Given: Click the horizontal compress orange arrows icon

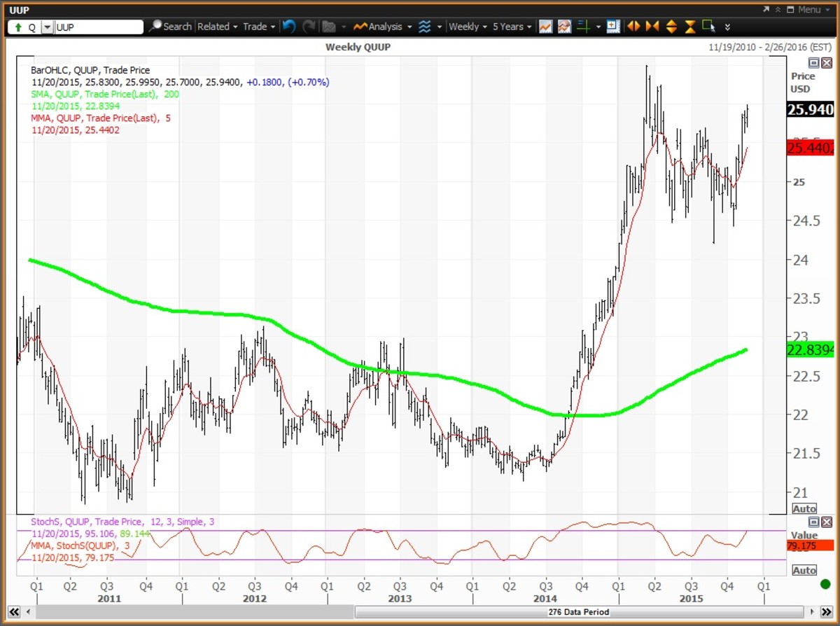Looking at the screenshot, I should tap(652, 27).
